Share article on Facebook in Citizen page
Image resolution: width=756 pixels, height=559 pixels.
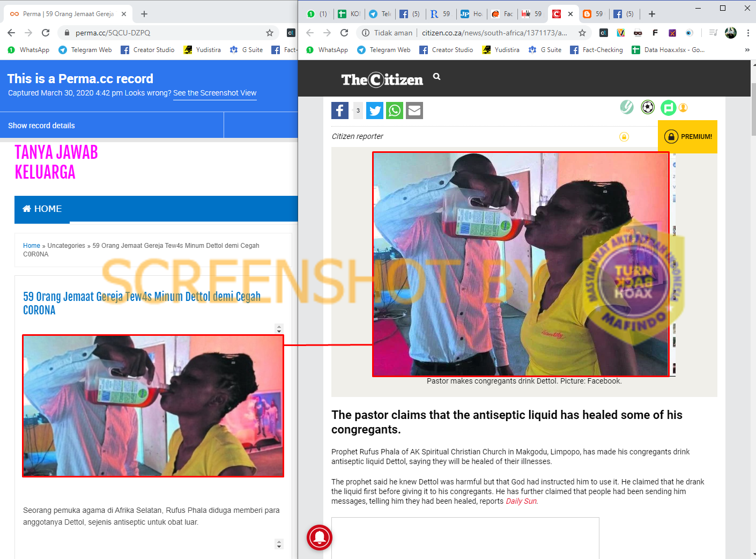(x=340, y=111)
